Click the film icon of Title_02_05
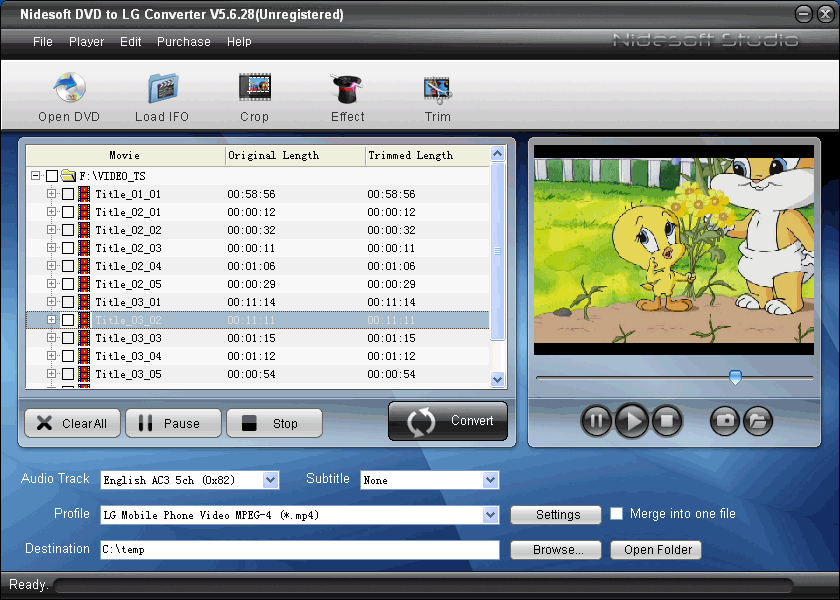Screen dimensions: 840x600 tap(84, 284)
